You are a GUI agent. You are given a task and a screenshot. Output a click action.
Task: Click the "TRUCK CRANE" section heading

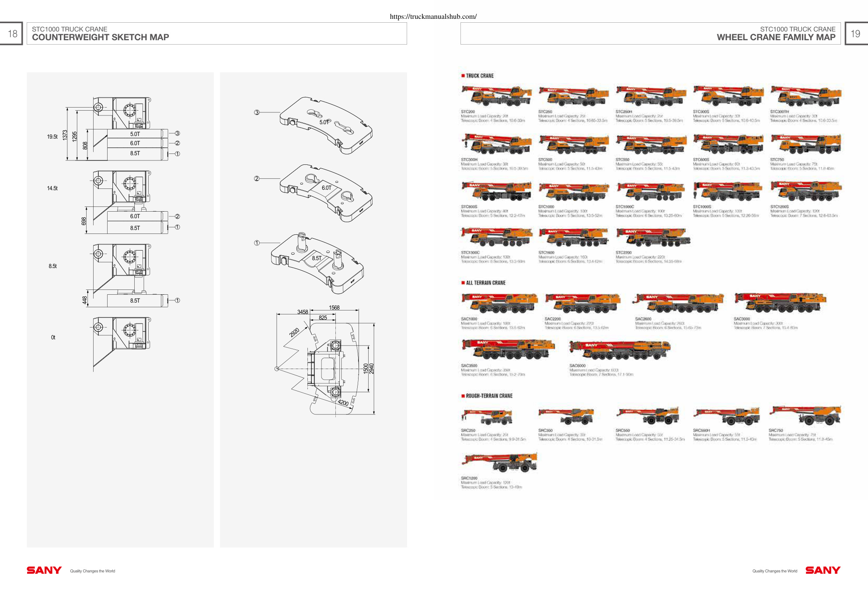(480, 76)
